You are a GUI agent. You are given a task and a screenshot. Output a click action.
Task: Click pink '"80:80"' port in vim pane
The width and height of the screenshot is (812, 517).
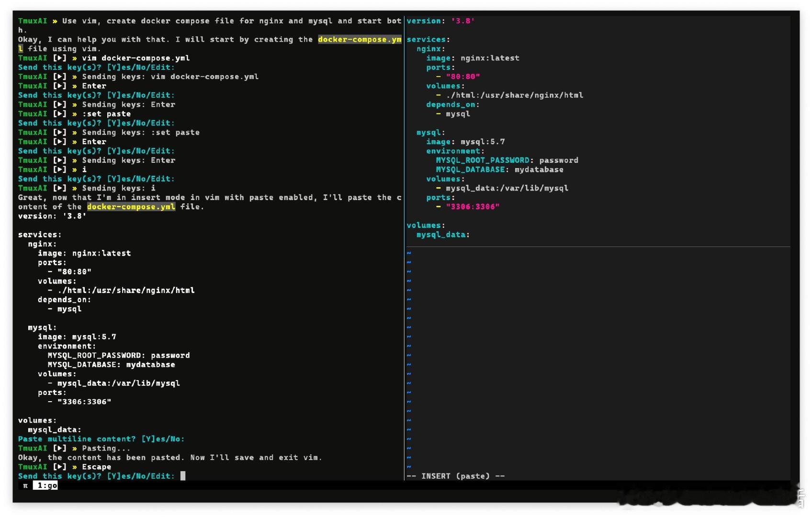[x=463, y=77]
